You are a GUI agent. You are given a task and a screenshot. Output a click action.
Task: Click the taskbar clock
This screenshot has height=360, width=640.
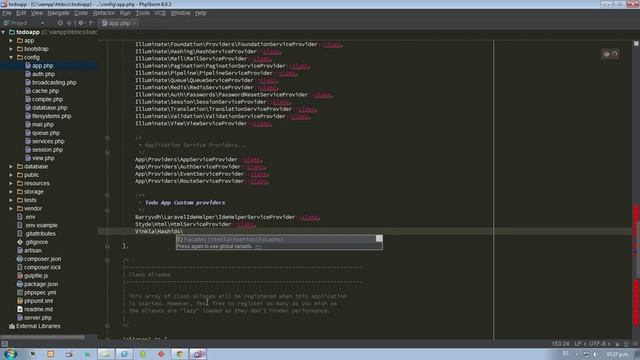click(x=617, y=354)
